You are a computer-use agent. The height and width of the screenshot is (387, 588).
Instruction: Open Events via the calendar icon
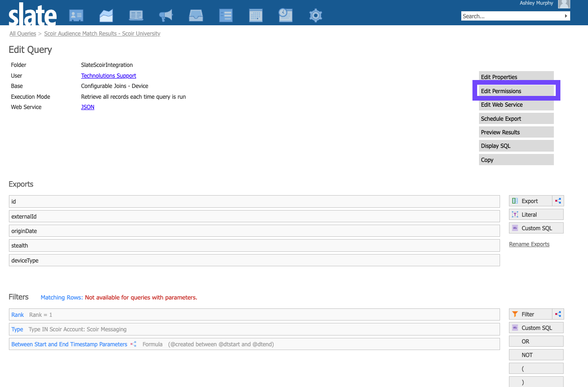coord(256,15)
